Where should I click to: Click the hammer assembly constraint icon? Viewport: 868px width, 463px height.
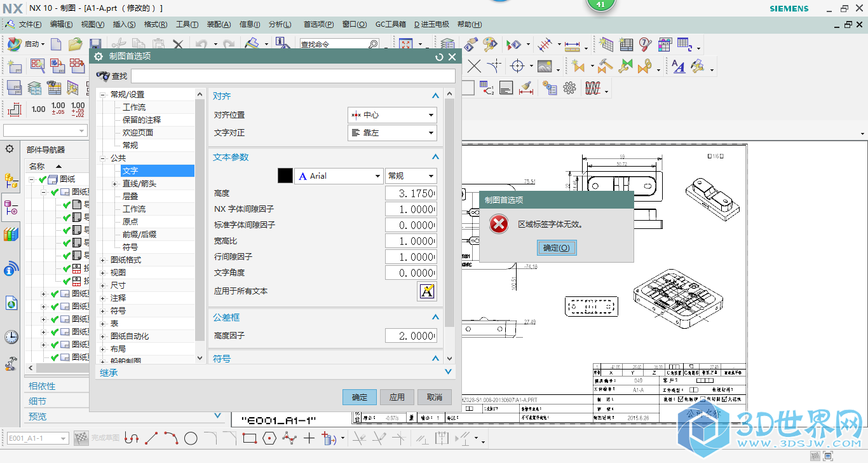[605, 66]
